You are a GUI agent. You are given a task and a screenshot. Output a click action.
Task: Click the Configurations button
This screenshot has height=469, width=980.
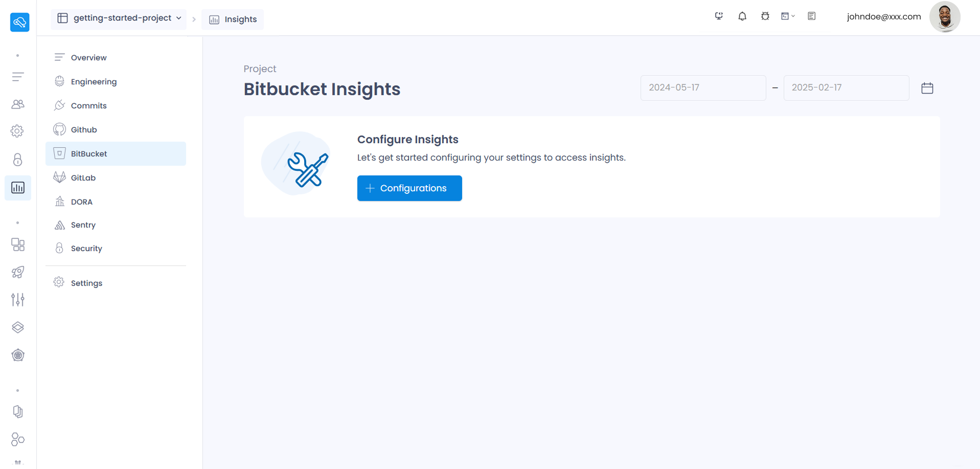[409, 188]
